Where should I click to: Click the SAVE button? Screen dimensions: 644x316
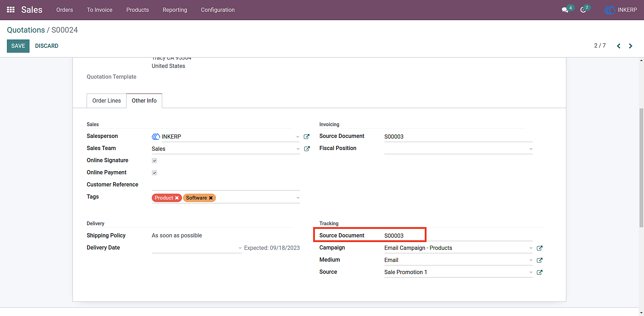coord(18,46)
